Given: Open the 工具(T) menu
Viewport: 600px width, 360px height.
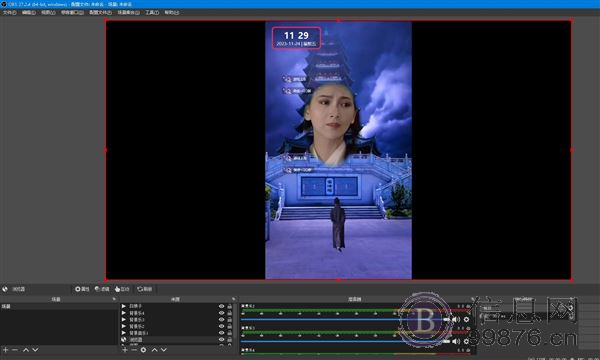Looking at the screenshot, I should pos(152,12).
